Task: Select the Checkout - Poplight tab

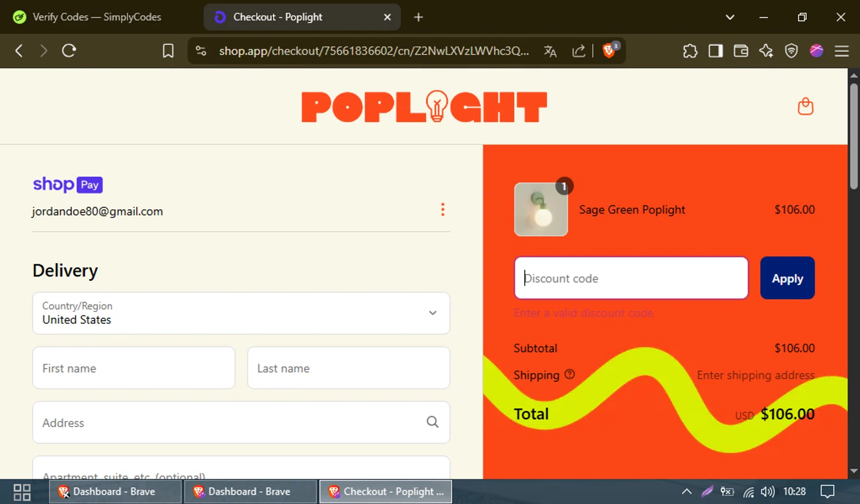Action: click(302, 17)
